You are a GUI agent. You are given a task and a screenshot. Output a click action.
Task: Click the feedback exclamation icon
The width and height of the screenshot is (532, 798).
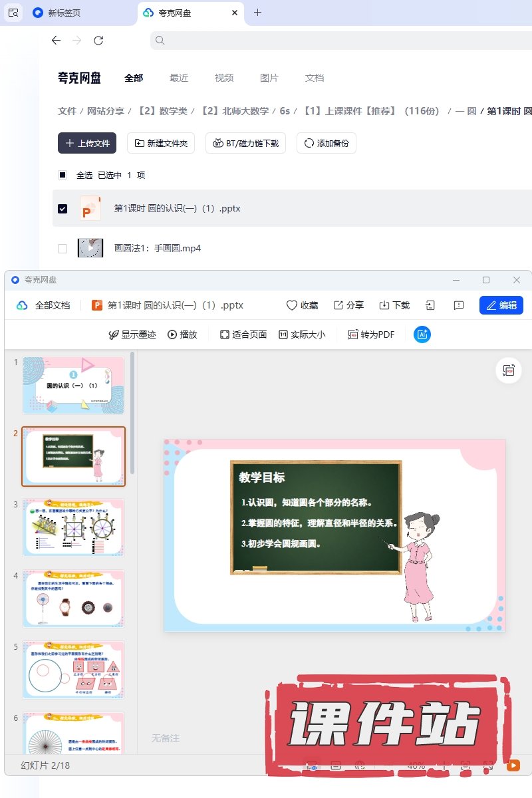pyautogui.click(x=458, y=305)
